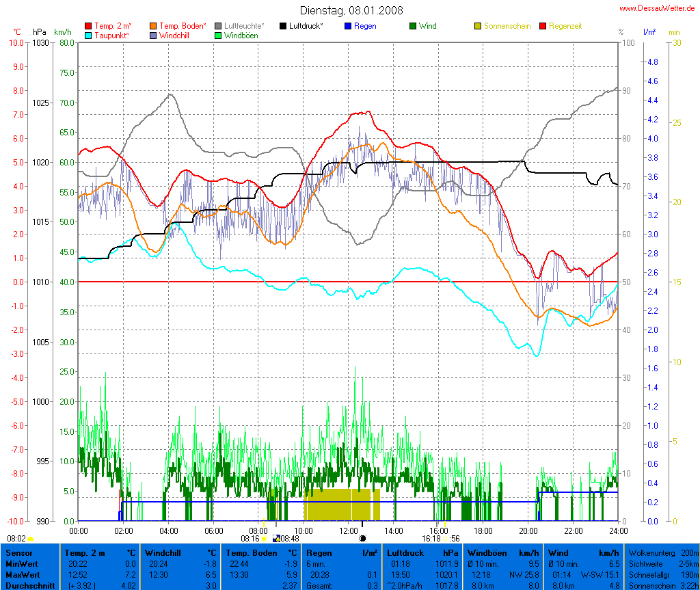Click the bright green Windböen legend square
This screenshot has height=590, width=700.
coord(218,35)
